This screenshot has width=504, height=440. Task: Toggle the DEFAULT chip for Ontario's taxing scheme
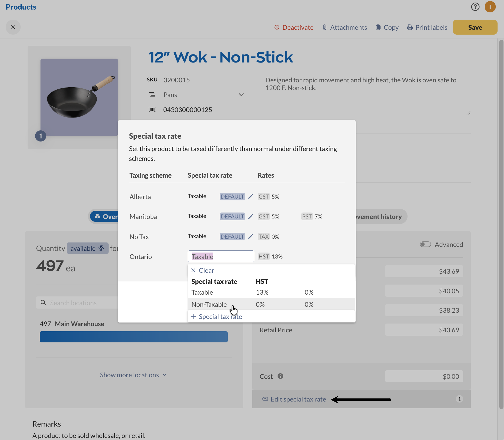pos(221,256)
